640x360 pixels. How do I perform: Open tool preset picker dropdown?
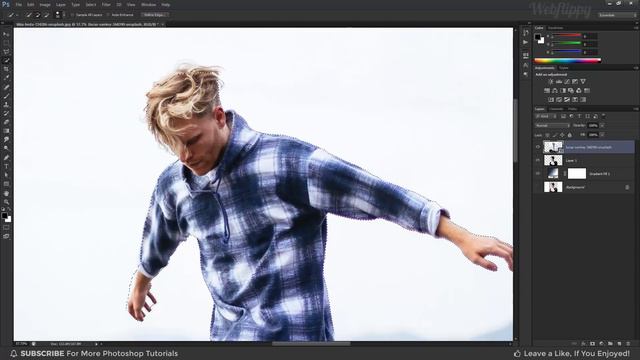pyautogui.click(x=17, y=15)
